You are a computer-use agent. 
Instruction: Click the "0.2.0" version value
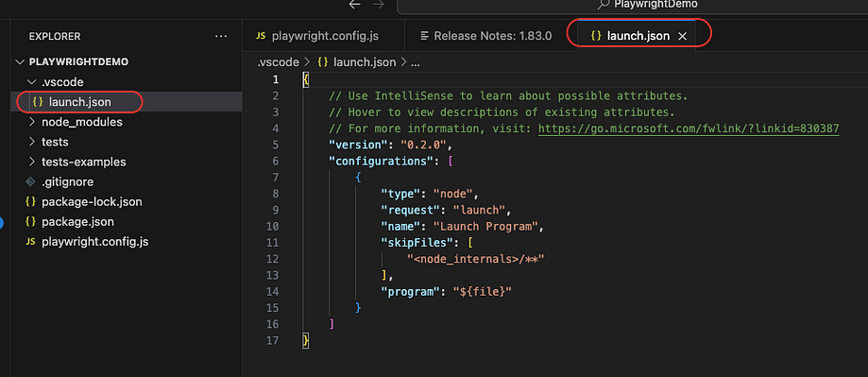pos(423,146)
